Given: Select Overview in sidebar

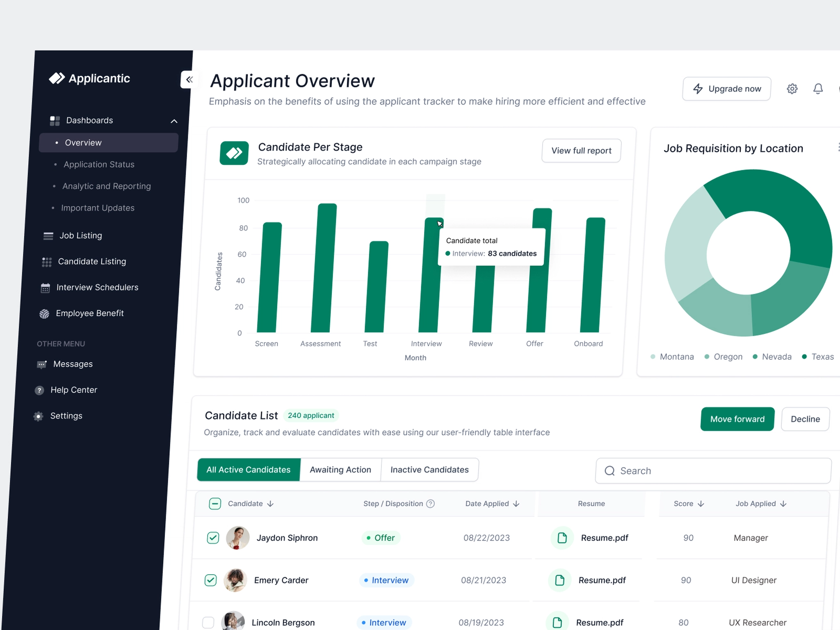Looking at the screenshot, I should click(x=109, y=143).
